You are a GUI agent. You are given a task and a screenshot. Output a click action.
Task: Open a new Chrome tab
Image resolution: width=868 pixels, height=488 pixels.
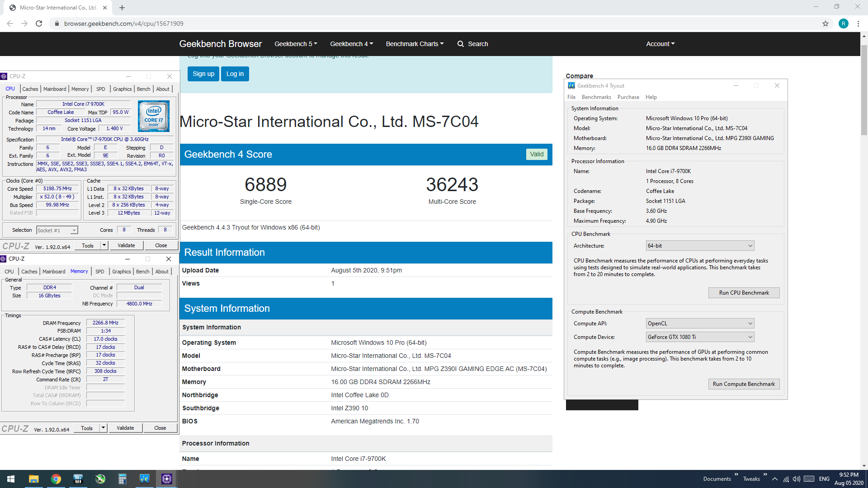pyautogui.click(x=122, y=8)
